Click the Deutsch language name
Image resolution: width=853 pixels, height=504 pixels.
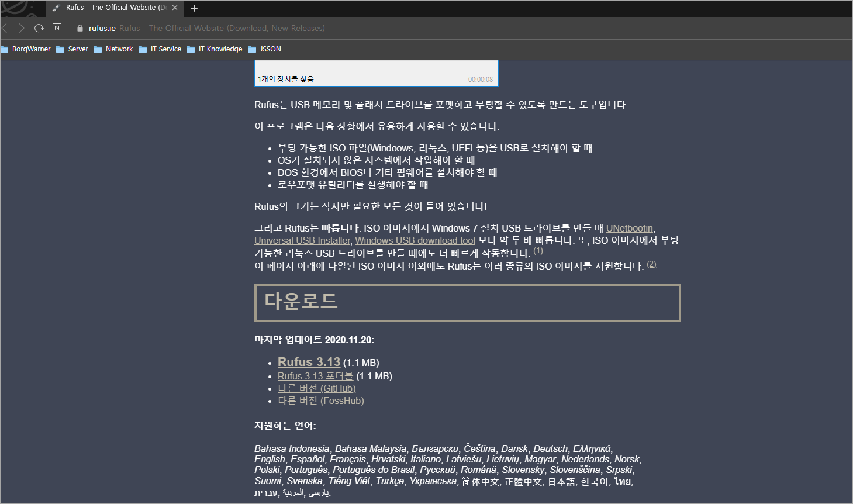click(x=550, y=448)
